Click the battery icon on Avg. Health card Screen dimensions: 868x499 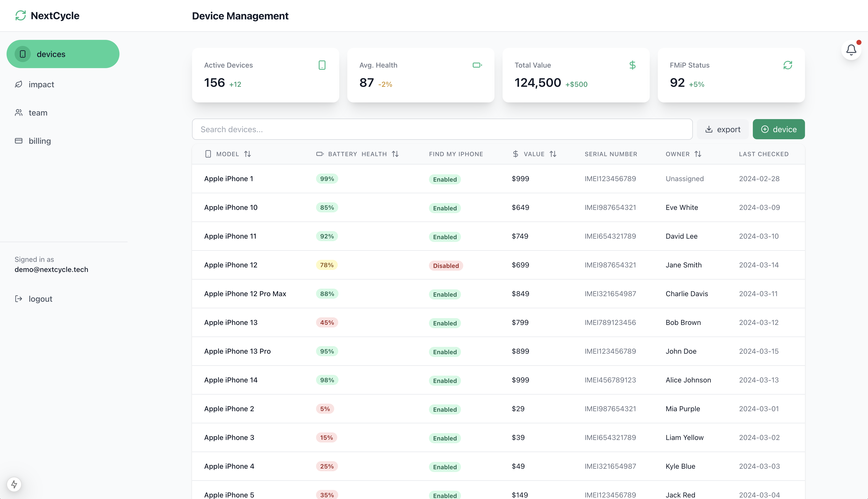[477, 65]
